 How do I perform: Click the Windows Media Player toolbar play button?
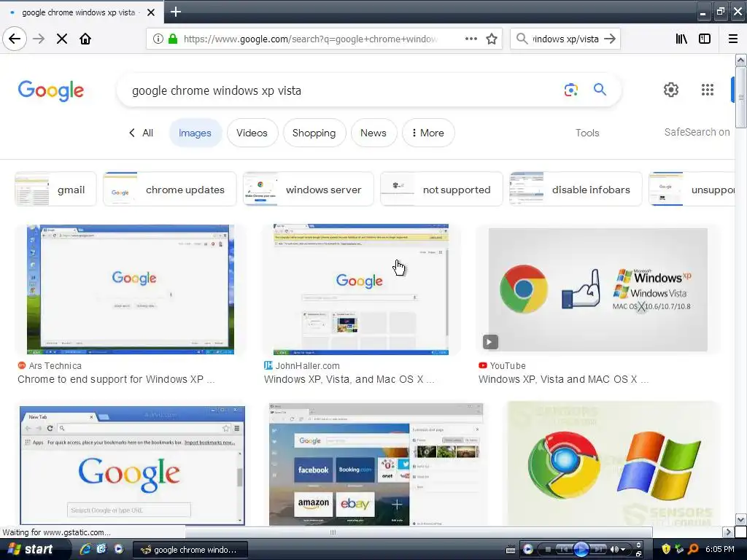(581, 549)
